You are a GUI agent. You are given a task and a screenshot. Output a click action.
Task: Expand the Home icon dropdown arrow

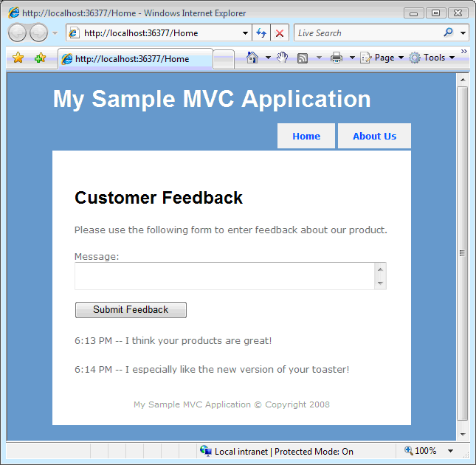coord(268,58)
